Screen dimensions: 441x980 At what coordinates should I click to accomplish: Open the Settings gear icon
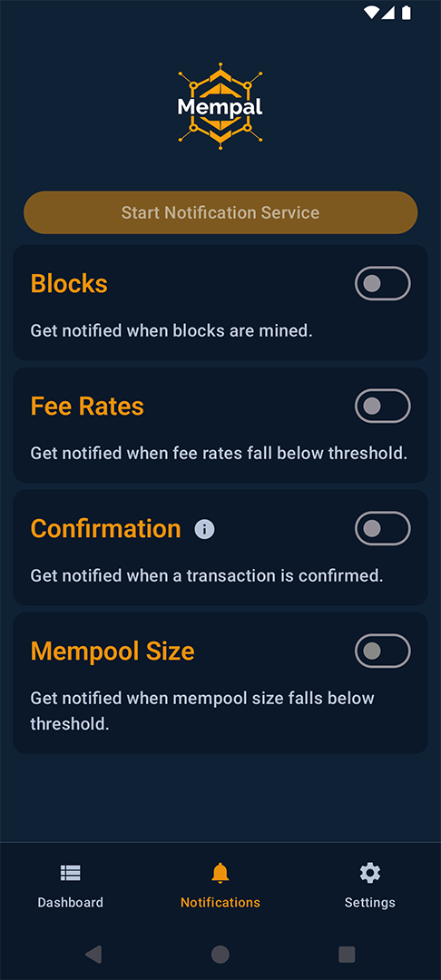coord(370,873)
